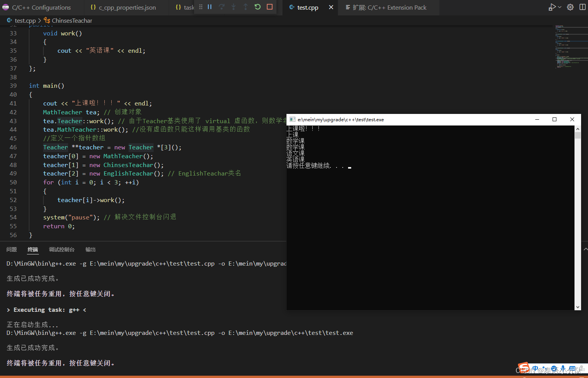Close the test.cpp editor tab

[331, 7]
